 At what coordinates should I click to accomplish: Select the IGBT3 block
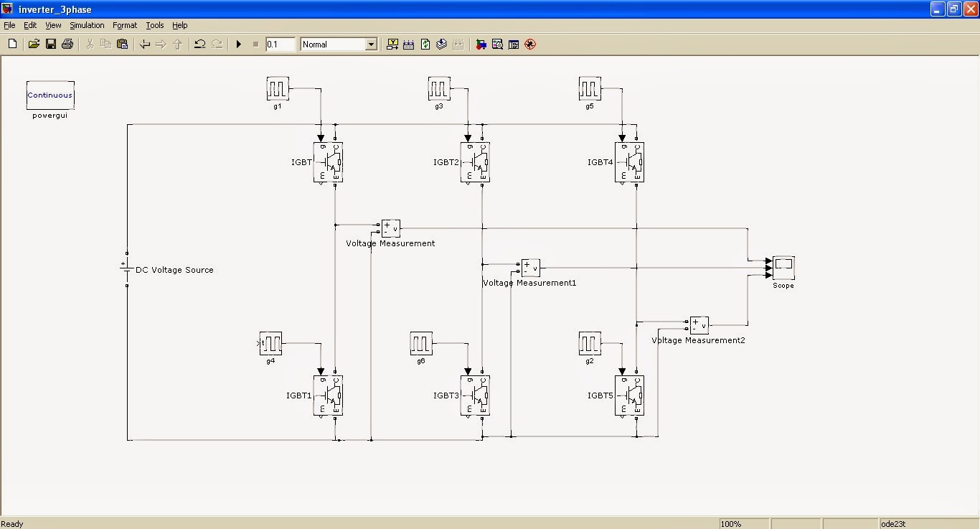pyautogui.click(x=475, y=395)
